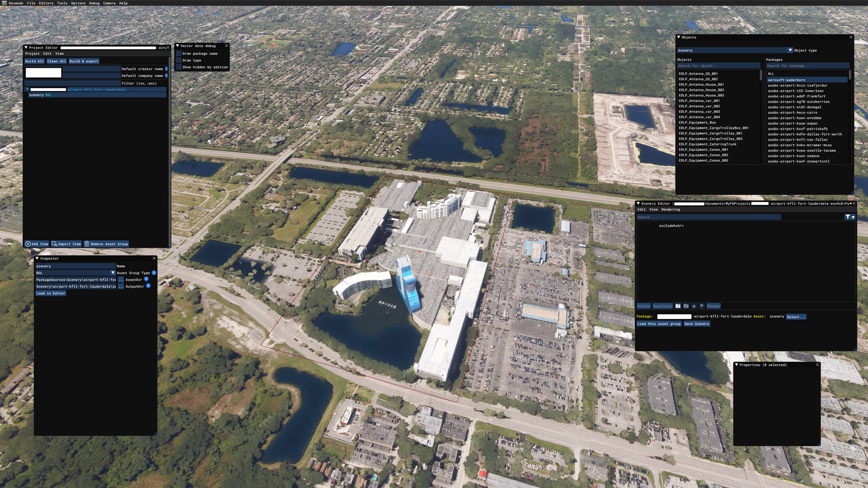Screen dimensions: 868x488
Task: Click the Default creator name info icon
Action: tap(166, 69)
